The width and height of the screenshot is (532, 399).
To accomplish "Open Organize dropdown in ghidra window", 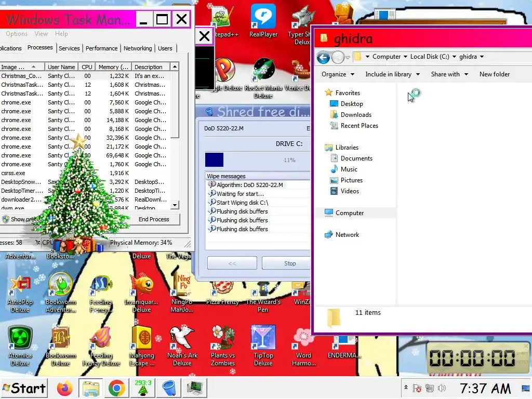I will (x=338, y=74).
